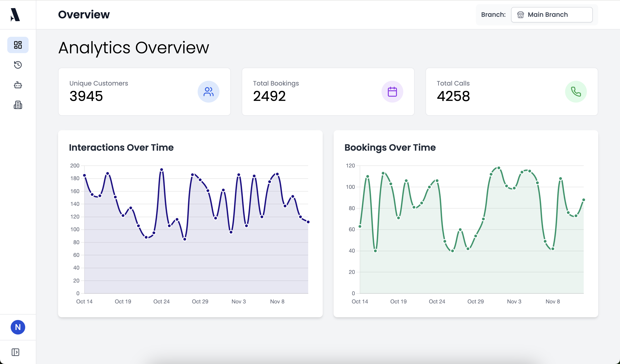Click the users icon on the Unique Customers card
Viewport: 620px width, 364px height.
pyautogui.click(x=208, y=91)
